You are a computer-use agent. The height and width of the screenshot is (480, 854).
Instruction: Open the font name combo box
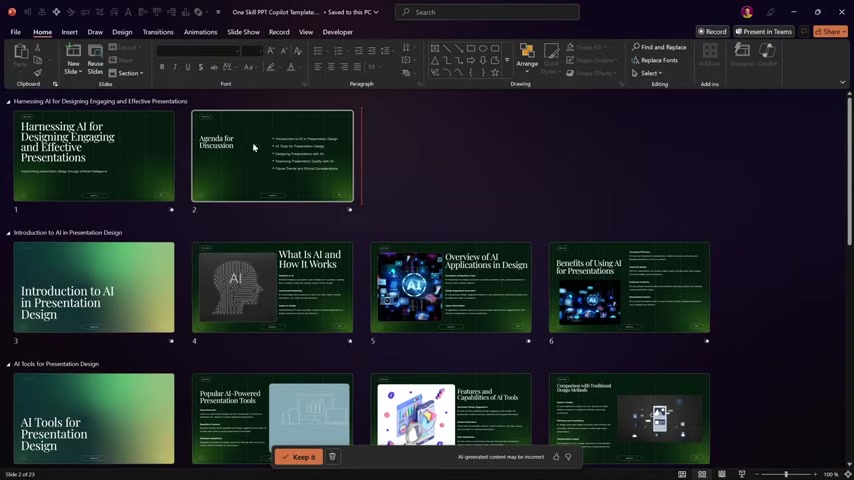(x=199, y=51)
